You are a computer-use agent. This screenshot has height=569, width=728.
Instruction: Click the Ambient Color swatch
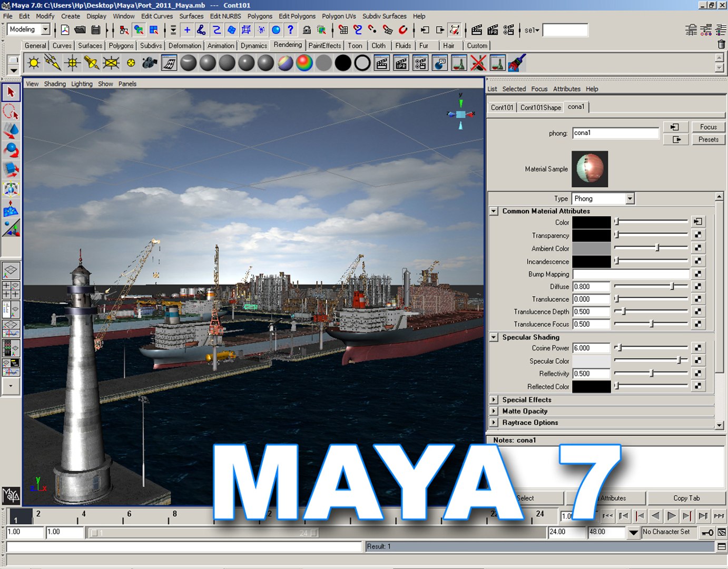[x=592, y=248]
